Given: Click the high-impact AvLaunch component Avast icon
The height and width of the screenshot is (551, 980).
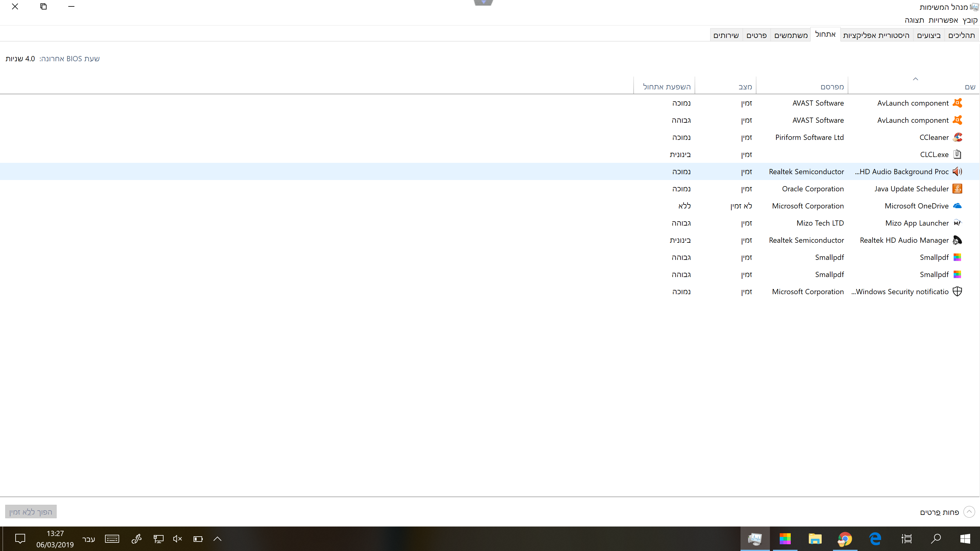Looking at the screenshot, I should pyautogui.click(x=957, y=120).
